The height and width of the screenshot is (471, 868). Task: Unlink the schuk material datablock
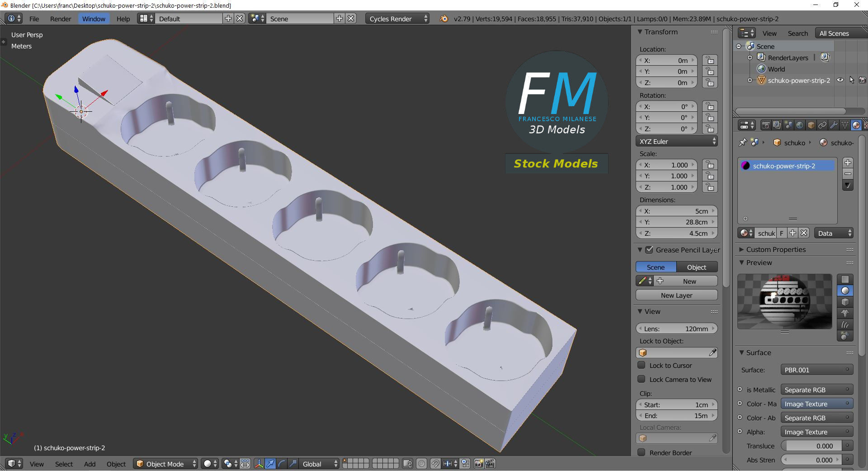coord(804,233)
